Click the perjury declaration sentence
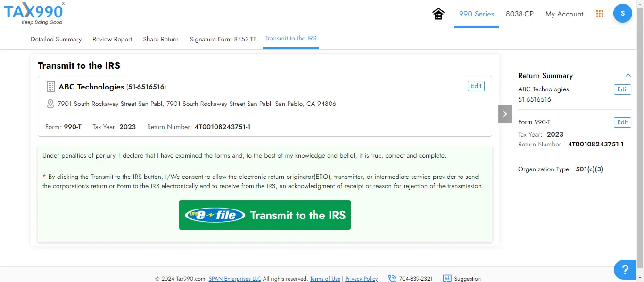Viewport: 644px width, 282px height. (244, 156)
